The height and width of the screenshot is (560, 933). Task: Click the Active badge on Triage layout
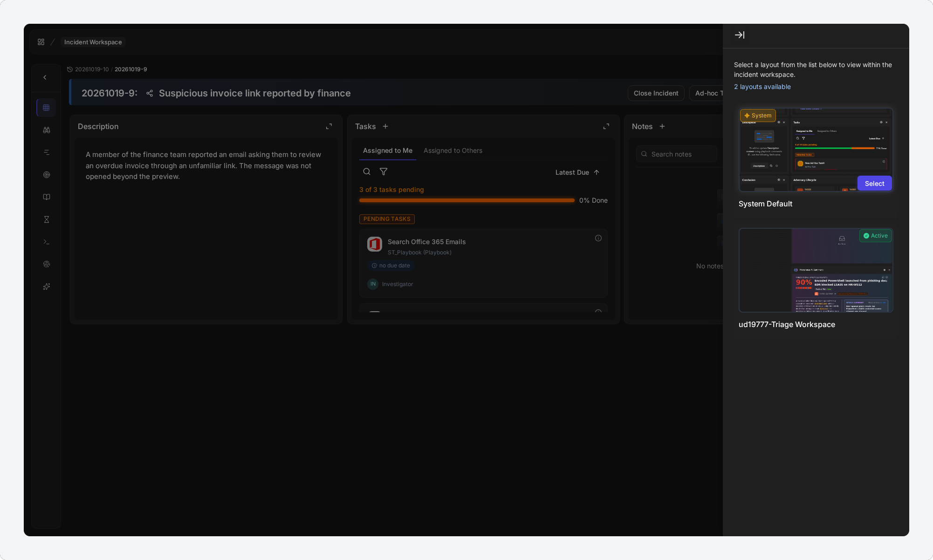[x=876, y=236]
